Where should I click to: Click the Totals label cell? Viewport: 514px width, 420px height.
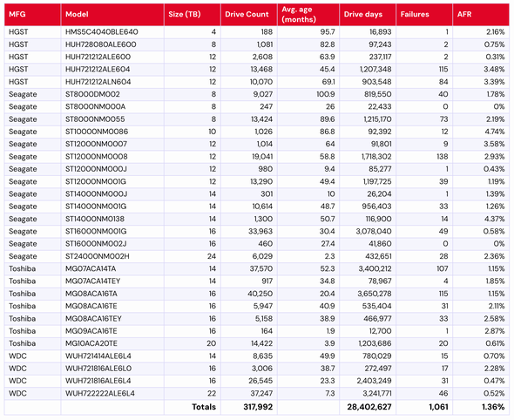193,407
